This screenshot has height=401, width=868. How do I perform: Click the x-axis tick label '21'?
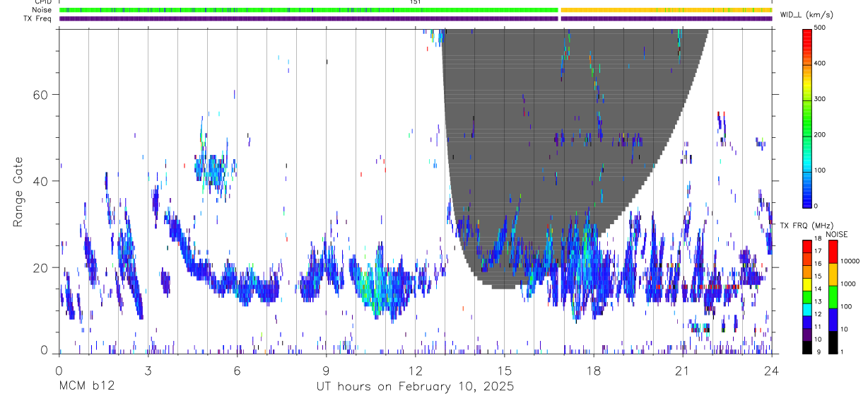tap(682, 371)
